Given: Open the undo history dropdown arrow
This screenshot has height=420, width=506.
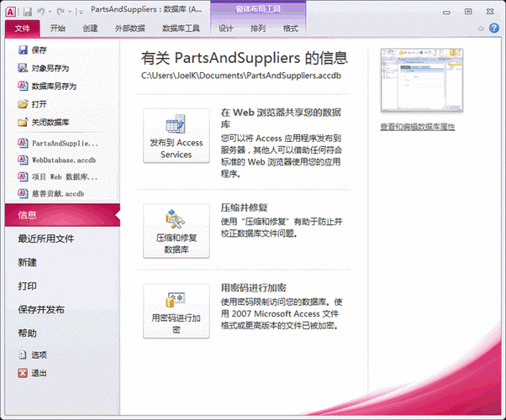Looking at the screenshot, I should [x=50, y=12].
